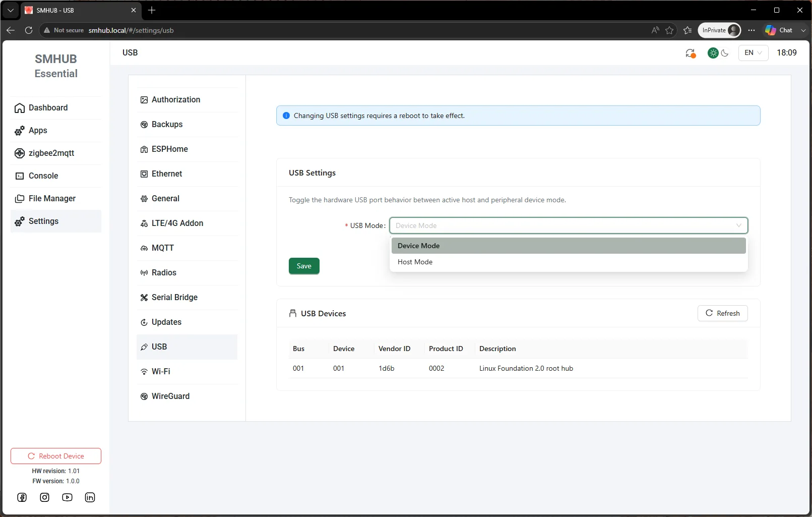Choose Host Mode from the dropdown list
The width and height of the screenshot is (812, 517).
(x=569, y=262)
